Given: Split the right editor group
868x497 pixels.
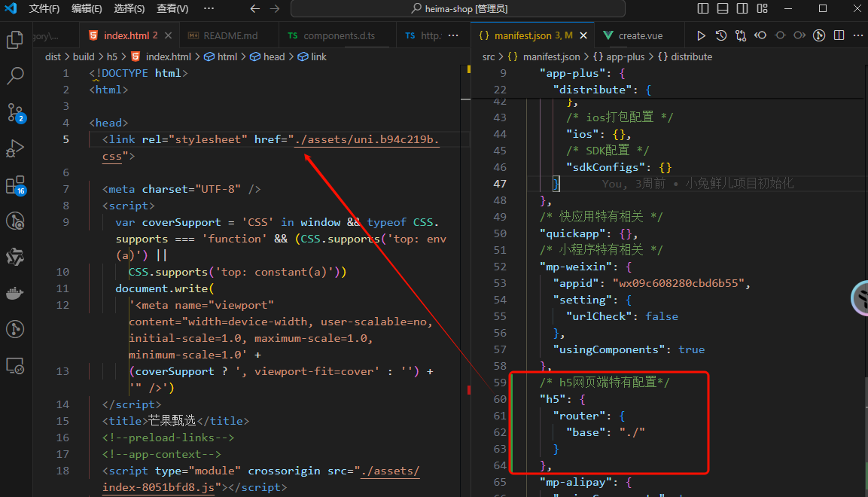Looking at the screenshot, I should [839, 35].
